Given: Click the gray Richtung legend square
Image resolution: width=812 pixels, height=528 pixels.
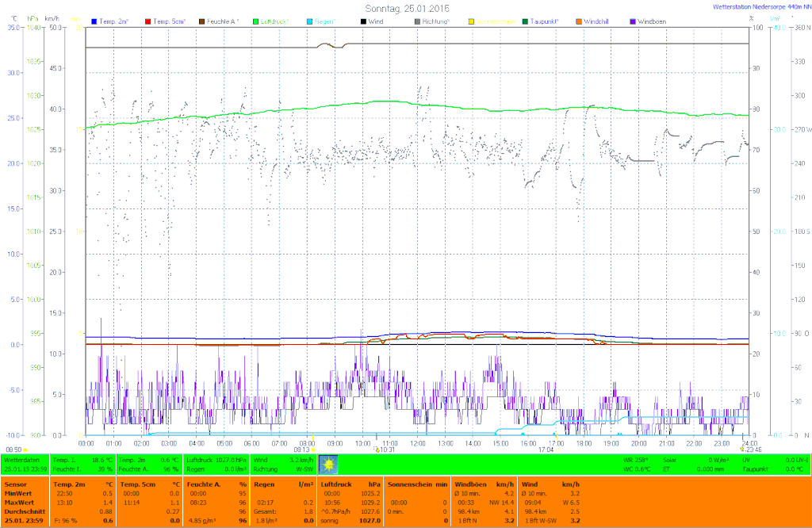Looking at the screenshot, I should (417, 21).
